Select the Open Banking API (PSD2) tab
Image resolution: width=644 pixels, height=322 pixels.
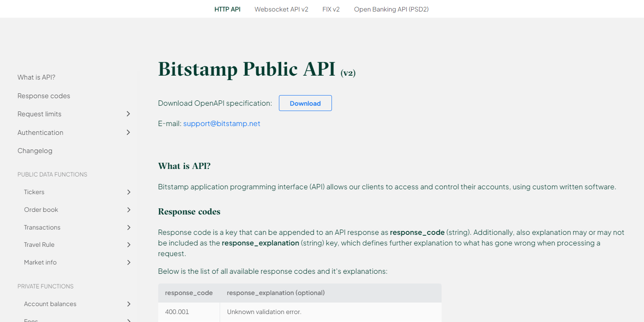point(391,9)
